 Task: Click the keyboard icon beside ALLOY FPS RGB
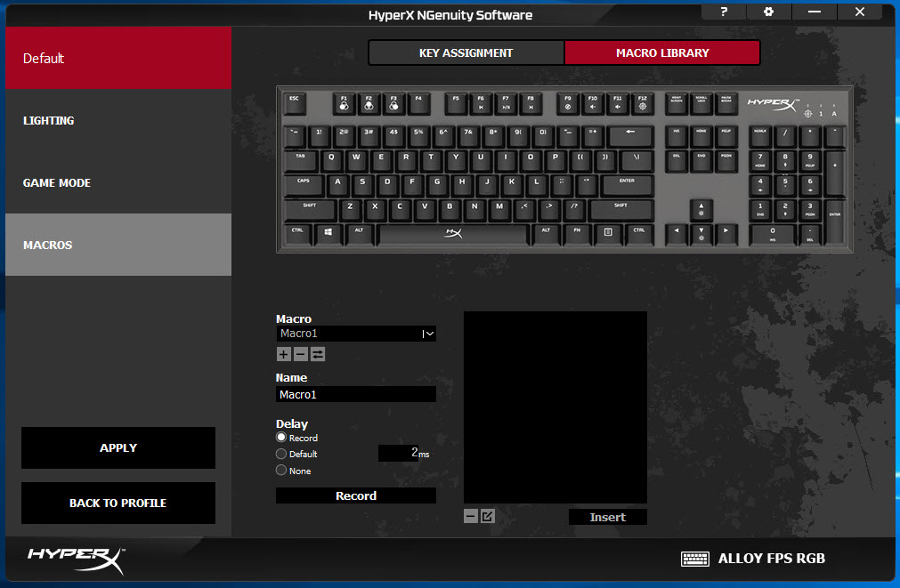point(695,558)
